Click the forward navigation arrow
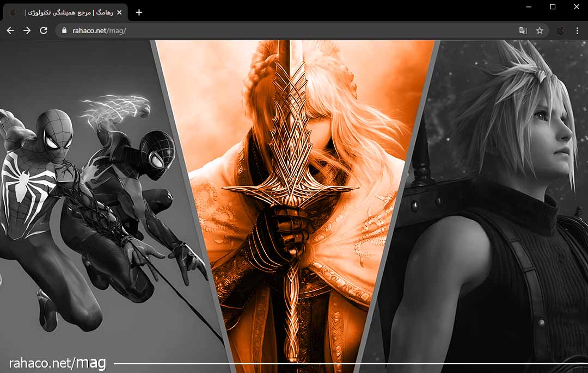 27,30
